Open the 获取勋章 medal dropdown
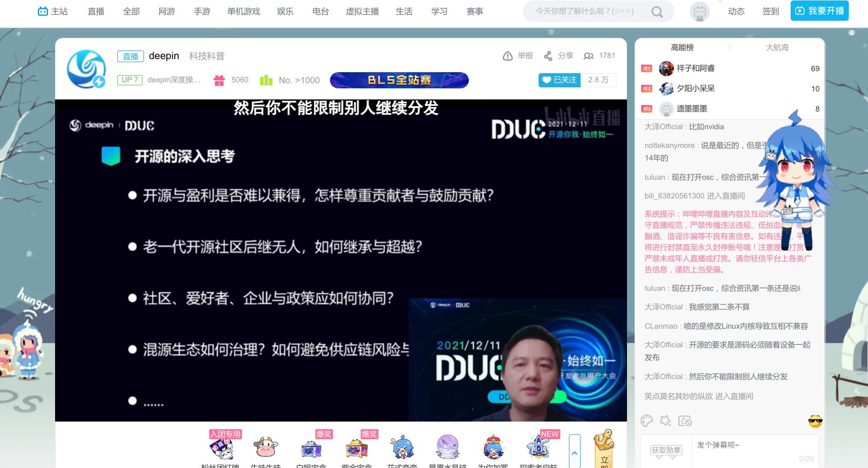The height and width of the screenshot is (468, 868). click(665, 450)
